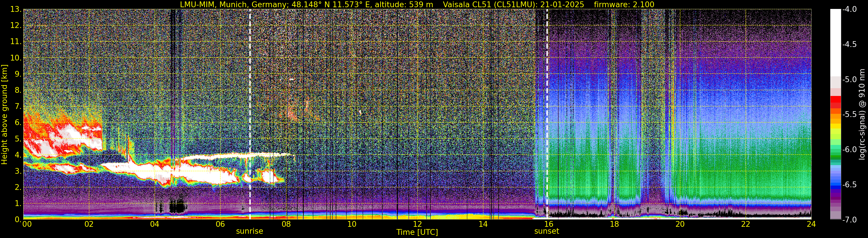Click the height axis tick label '9.'
This screenshot has height=238, width=868.
tap(18, 74)
